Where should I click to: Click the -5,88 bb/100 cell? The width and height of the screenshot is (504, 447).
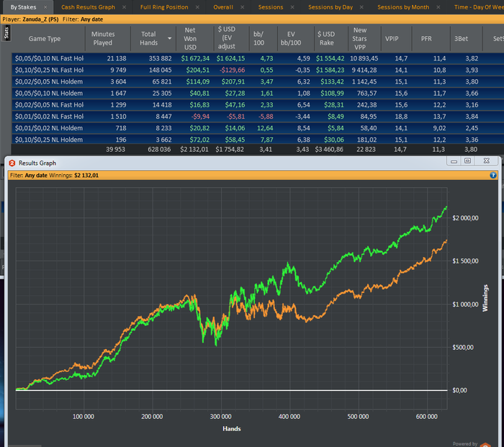(266, 117)
